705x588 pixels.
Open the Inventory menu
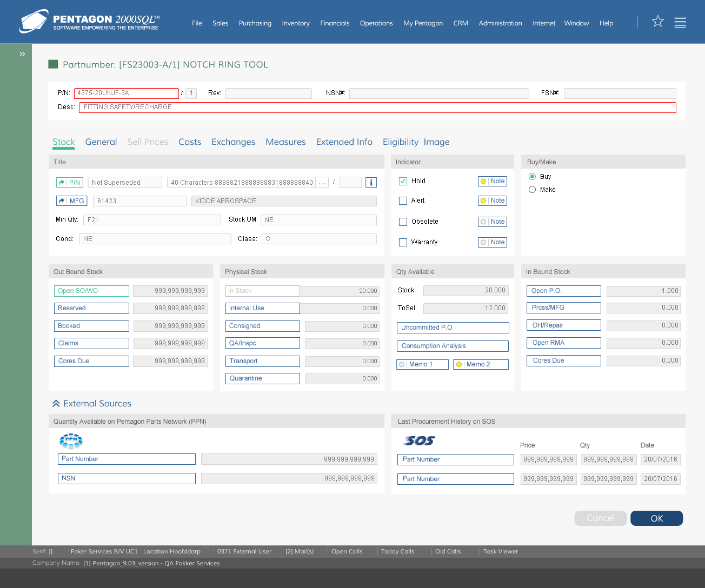coord(296,23)
